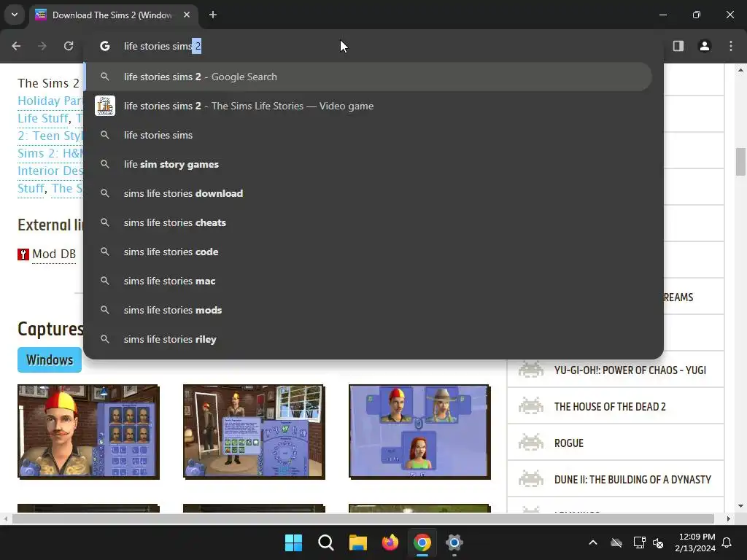Screen dimensions: 747x560
Task: Open Settings gear on taskbar
Action: 454,542
